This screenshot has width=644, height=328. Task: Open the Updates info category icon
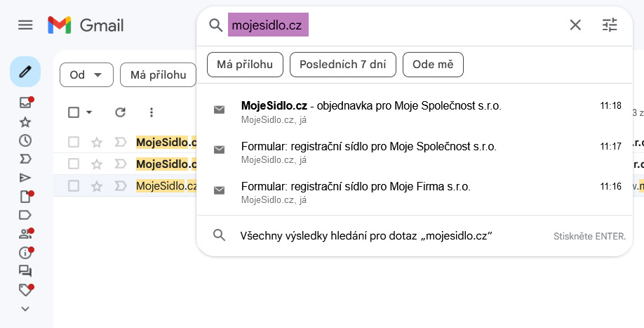tap(25, 252)
